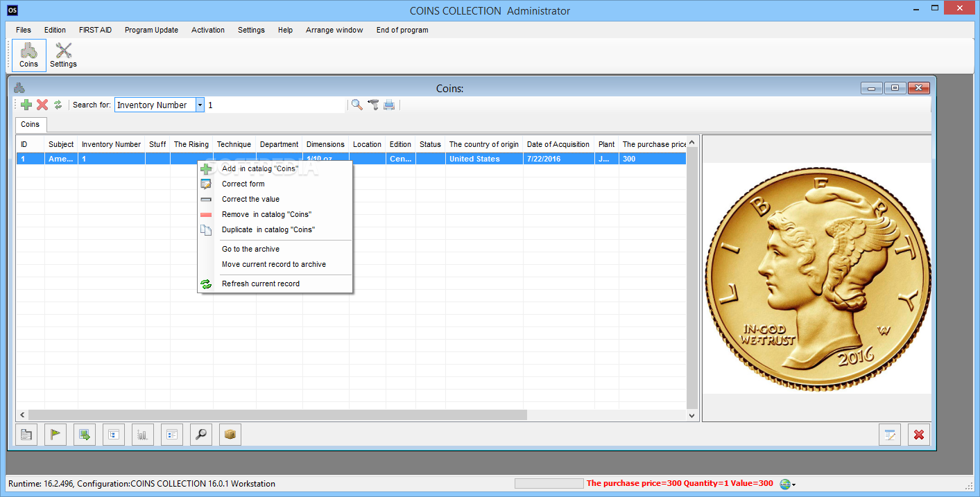Open the Program Update menu
This screenshot has height=497, width=980.
click(x=151, y=30)
